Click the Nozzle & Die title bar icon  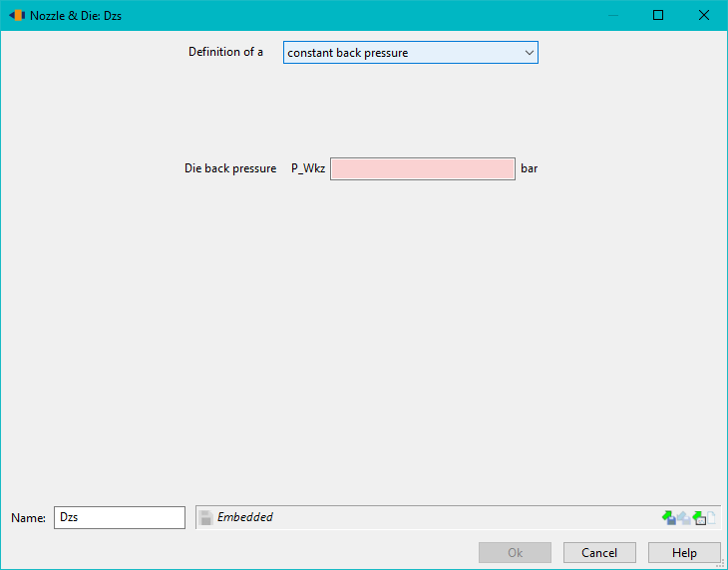(17, 15)
